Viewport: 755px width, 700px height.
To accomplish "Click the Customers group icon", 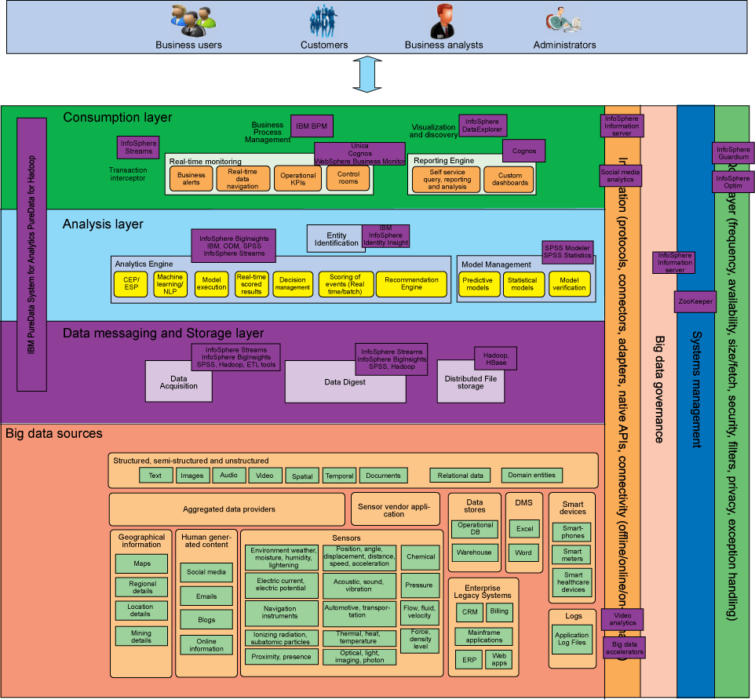I will [323, 21].
